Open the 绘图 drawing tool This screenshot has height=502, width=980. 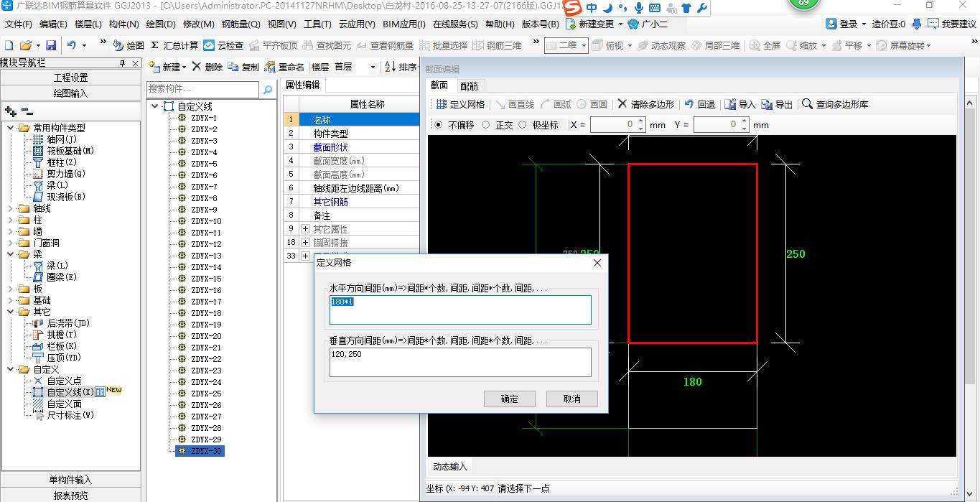pyautogui.click(x=129, y=45)
